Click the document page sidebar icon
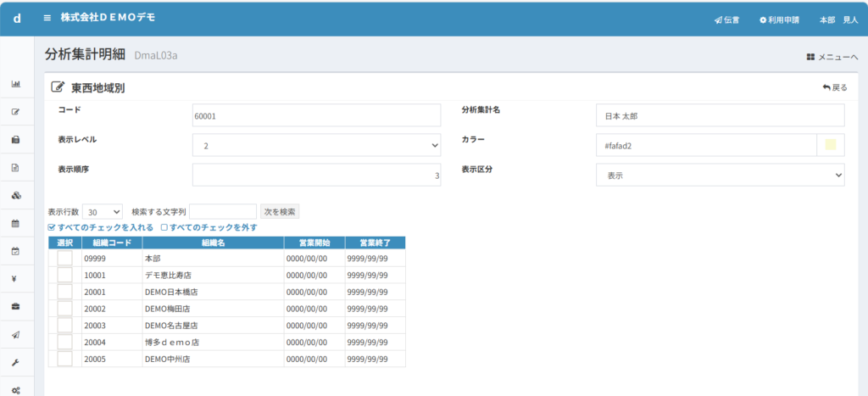The image size is (868, 396). 15,167
